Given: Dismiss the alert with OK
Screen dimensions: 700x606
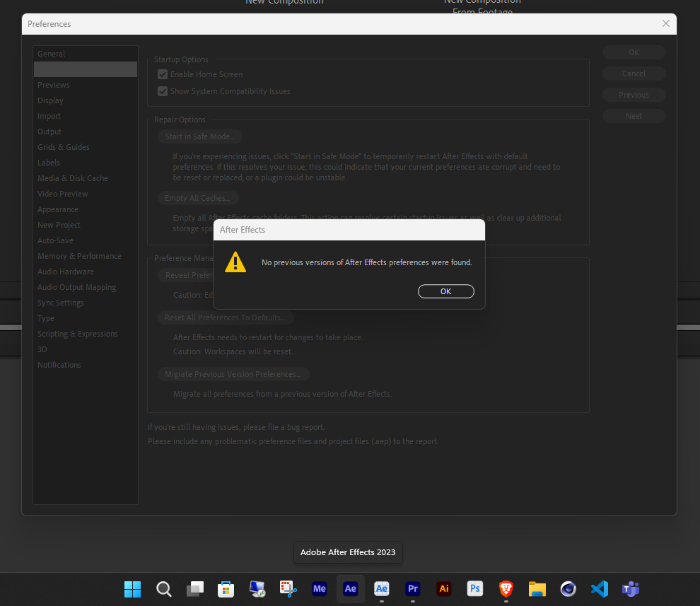Looking at the screenshot, I should (446, 291).
